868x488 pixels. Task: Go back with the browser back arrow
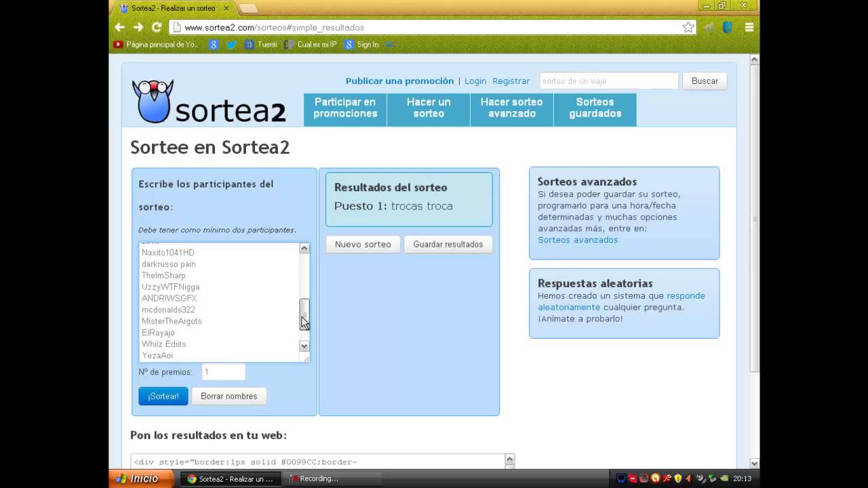point(120,27)
